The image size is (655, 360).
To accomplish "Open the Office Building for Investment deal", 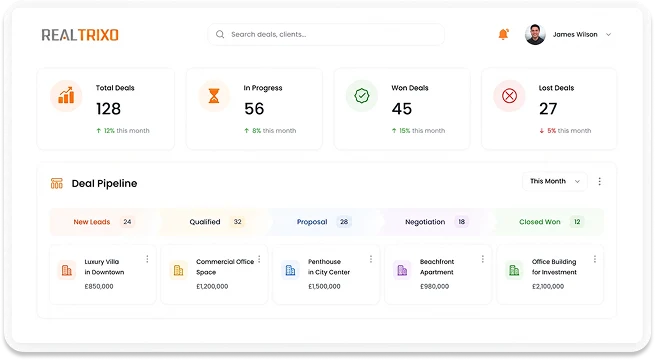I will point(550,274).
